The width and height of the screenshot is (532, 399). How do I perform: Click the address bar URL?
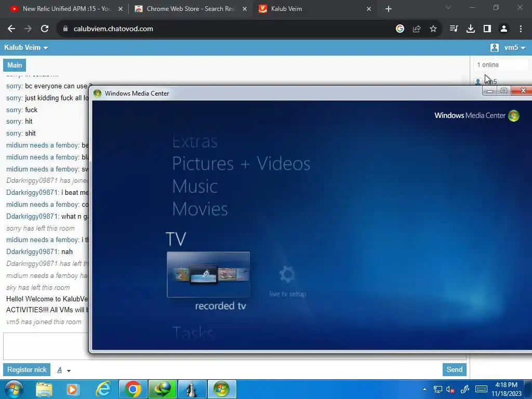pos(113,29)
